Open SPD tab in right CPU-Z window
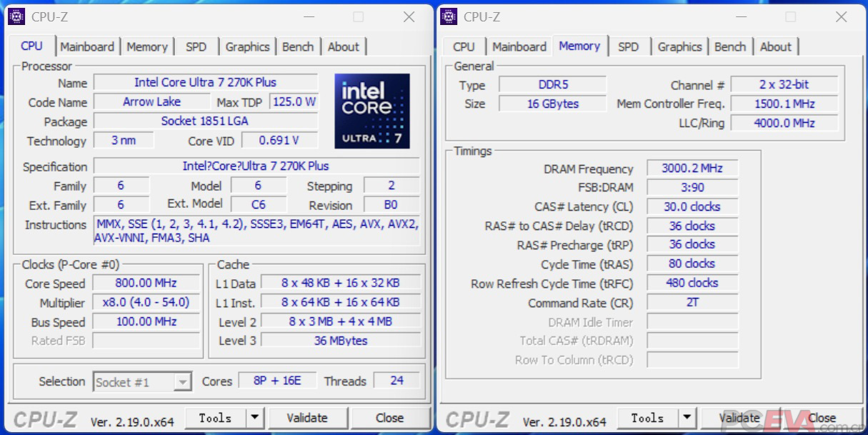The width and height of the screenshot is (868, 435). pyautogui.click(x=629, y=46)
